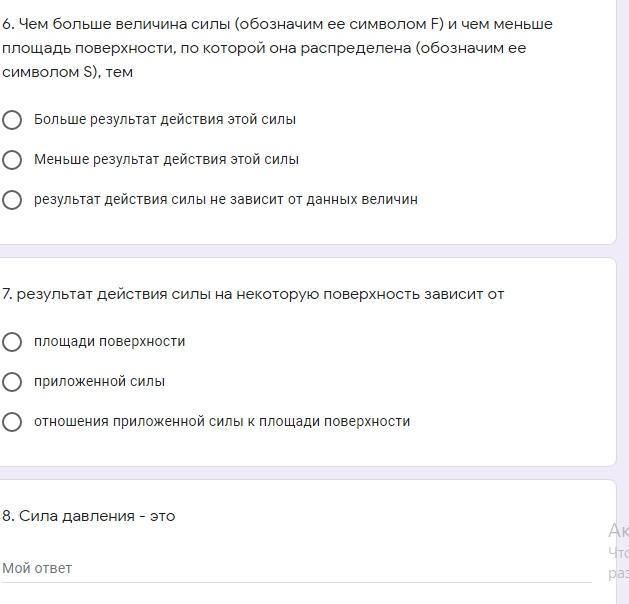Click question 6 heading starting "Чем больше величина силы"
The width and height of the screenshot is (629, 604).
(278, 24)
